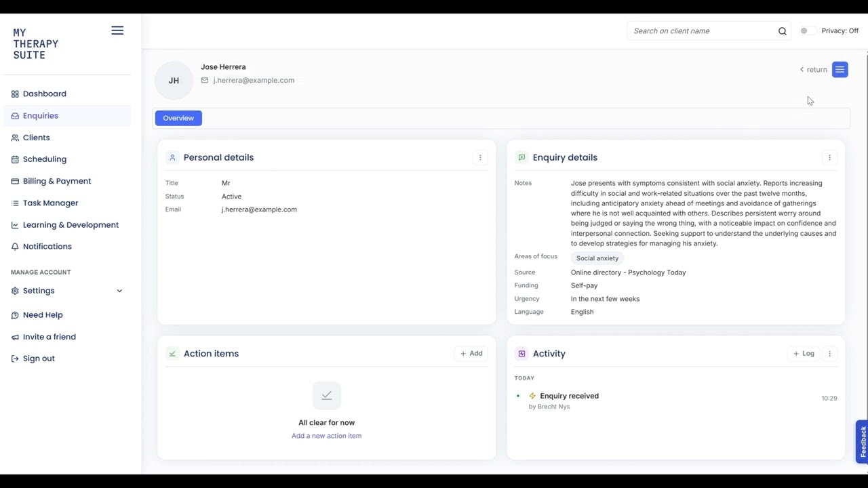
Task: Sign out of the account
Action: tap(39, 358)
